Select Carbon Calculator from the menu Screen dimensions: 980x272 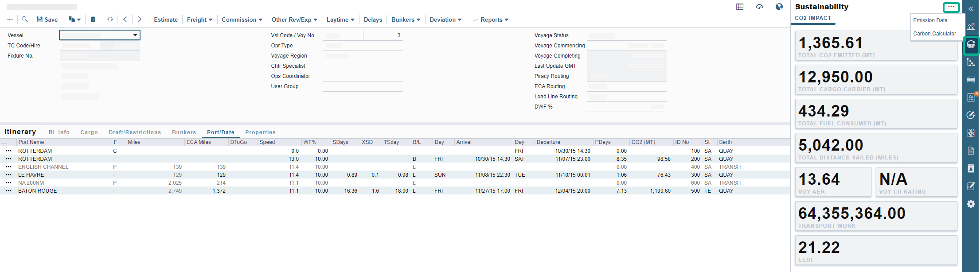coord(934,34)
